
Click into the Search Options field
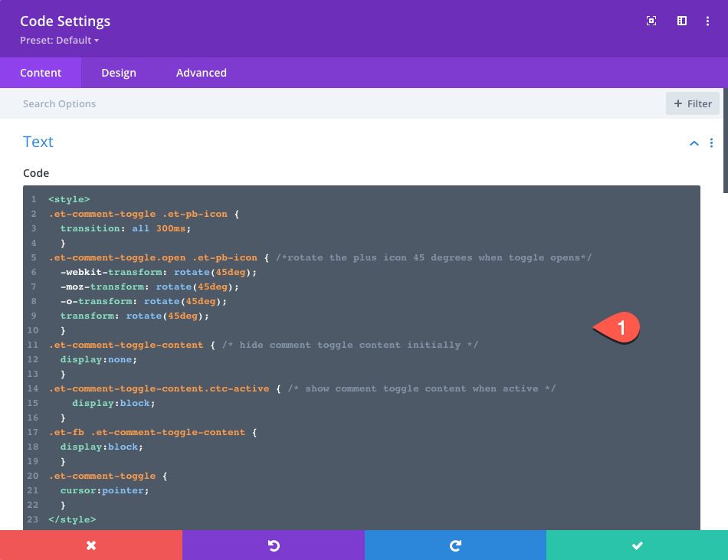tap(307, 104)
